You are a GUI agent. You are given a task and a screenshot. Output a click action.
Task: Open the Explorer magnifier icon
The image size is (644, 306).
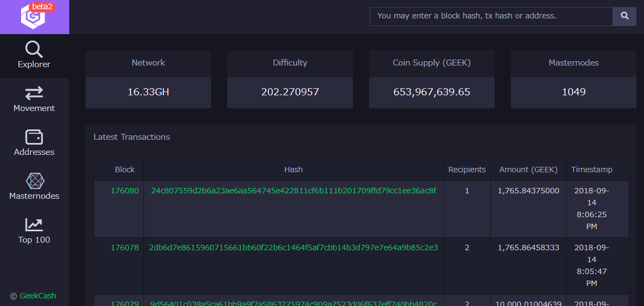pos(34,50)
